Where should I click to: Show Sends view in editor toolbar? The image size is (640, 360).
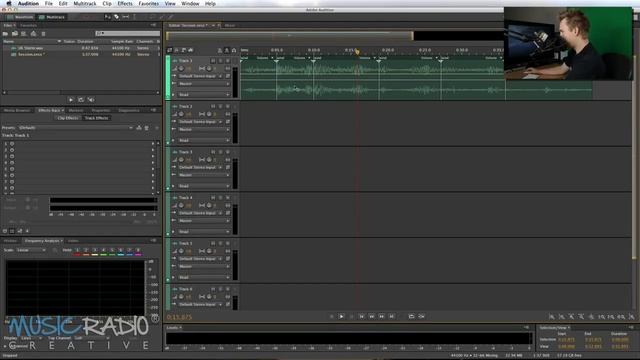[x=183, y=50]
